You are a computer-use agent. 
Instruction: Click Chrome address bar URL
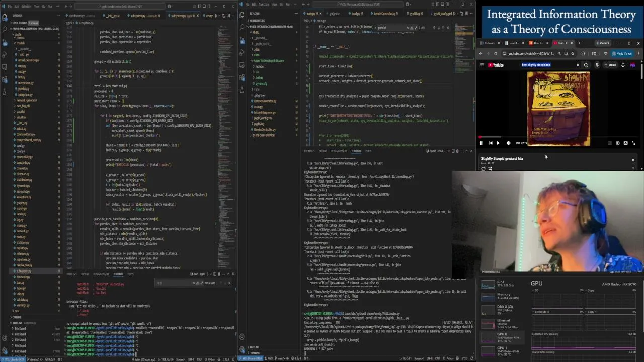point(531,53)
